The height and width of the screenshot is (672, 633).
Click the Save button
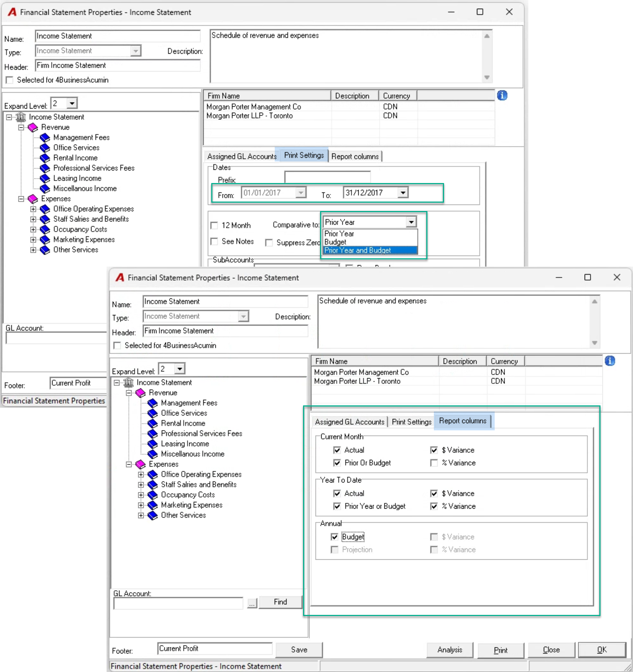(299, 650)
